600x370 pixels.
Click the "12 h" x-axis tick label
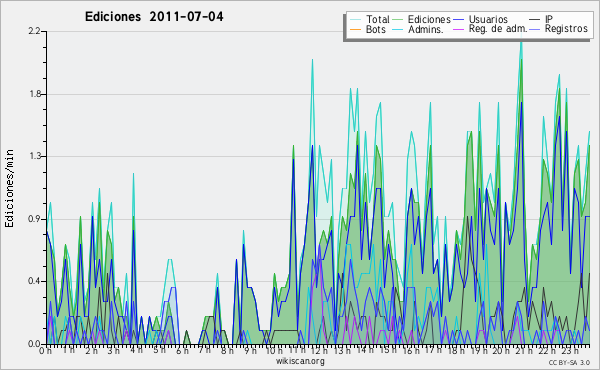pos(319,351)
